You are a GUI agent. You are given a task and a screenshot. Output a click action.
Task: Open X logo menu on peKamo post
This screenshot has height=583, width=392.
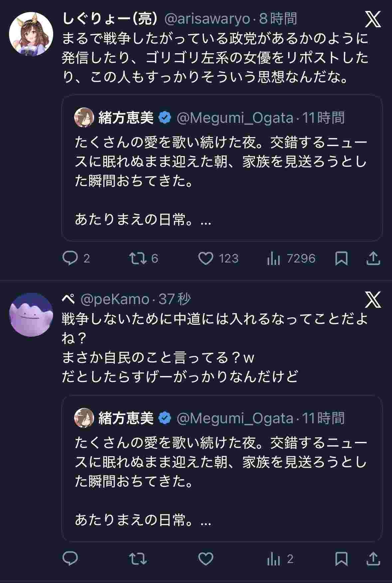[373, 300]
